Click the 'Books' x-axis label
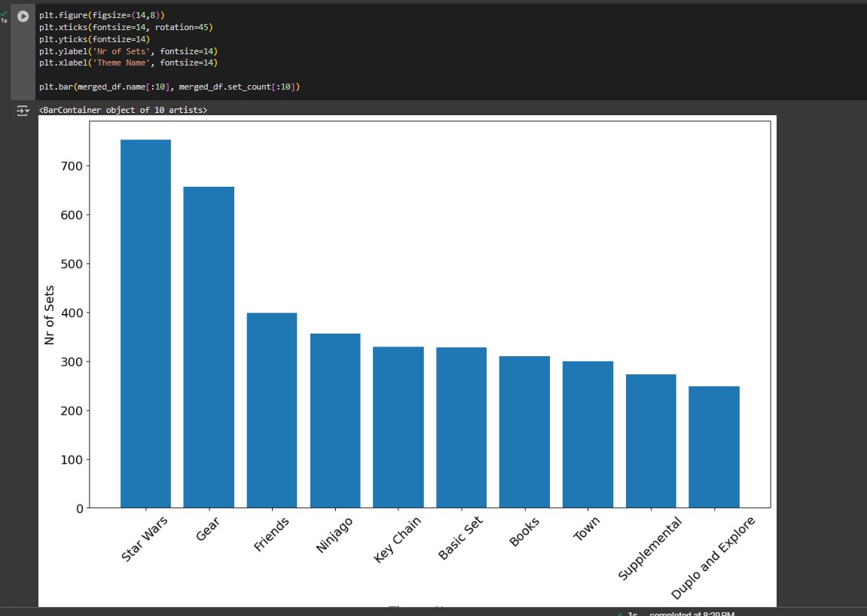Viewport: 867px width, 616px height. coord(524,532)
